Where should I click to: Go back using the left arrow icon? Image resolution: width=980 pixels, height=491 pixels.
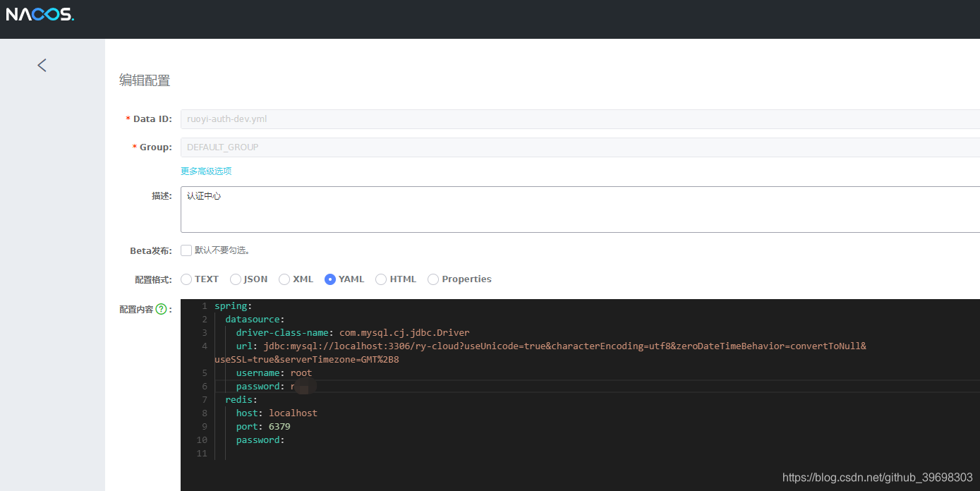(42, 65)
